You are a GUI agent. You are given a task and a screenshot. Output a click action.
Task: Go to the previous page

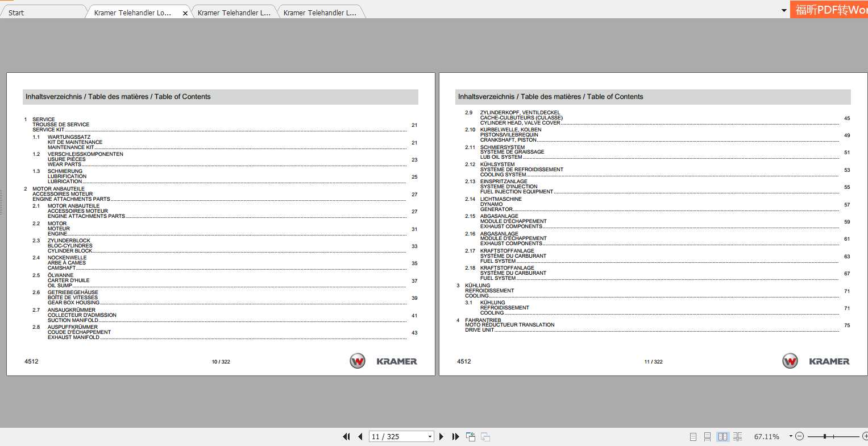(x=360, y=437)
